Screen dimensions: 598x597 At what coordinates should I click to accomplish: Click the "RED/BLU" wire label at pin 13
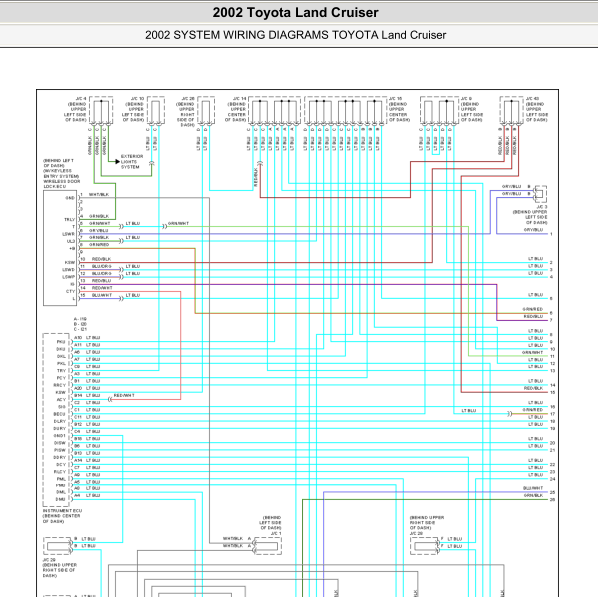(x=101, y=281)
